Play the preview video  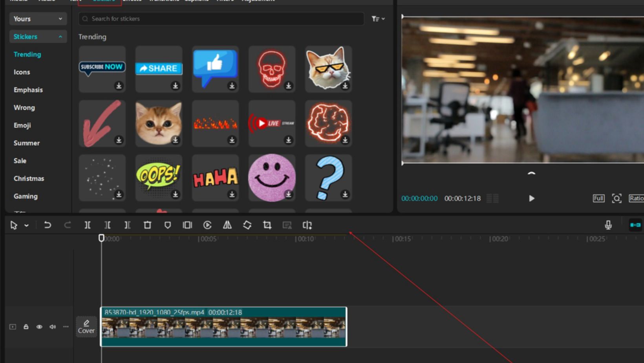pyautogui.click(x=531, y=198)
